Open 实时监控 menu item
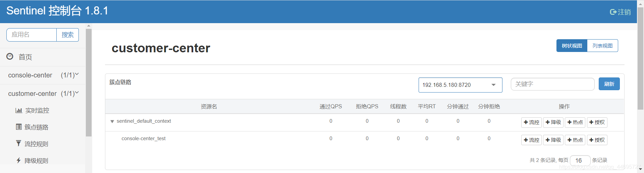The height and width of the screenshot is (173, 644). point(37,110)
